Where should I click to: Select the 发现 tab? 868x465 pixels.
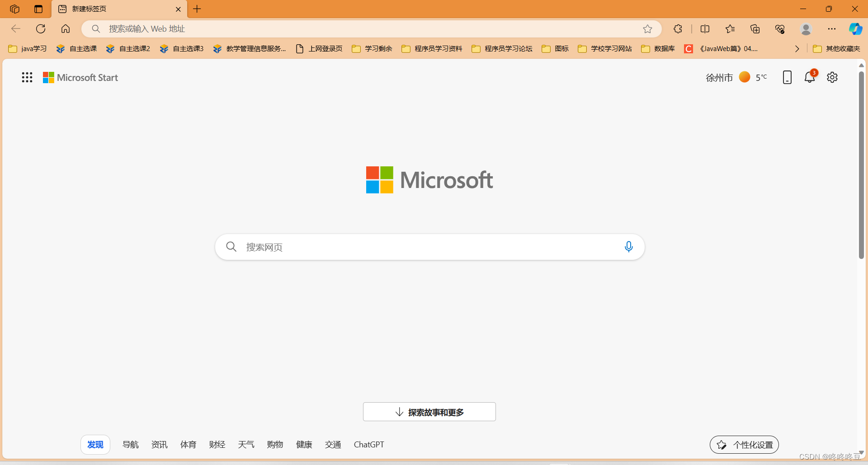(95, 445)
